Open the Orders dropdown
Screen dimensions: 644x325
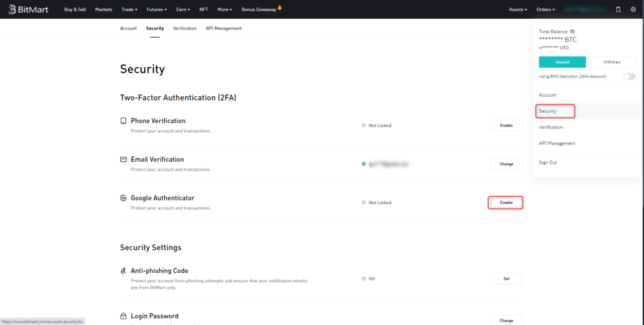point(545,9)
